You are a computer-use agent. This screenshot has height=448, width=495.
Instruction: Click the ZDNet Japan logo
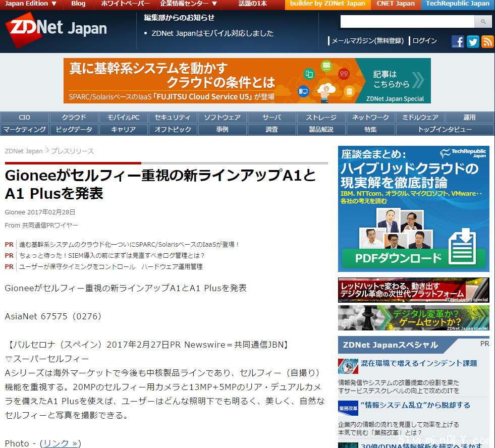click(x=56, y=29)
